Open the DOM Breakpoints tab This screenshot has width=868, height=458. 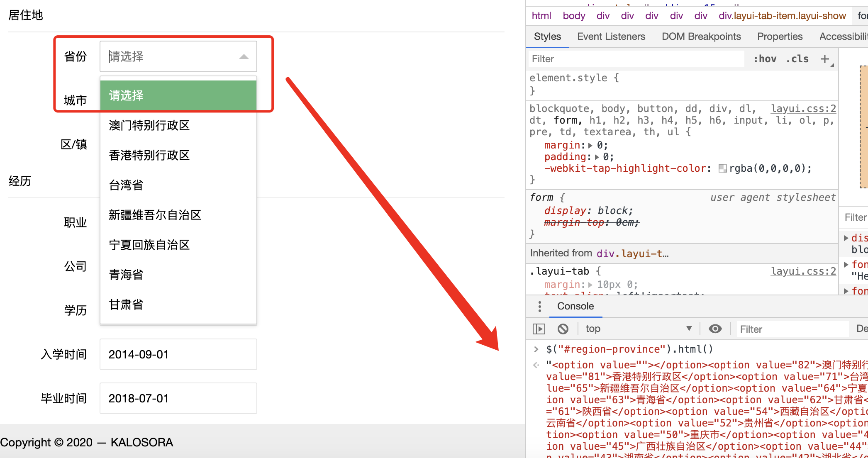[x=701, y=37]
